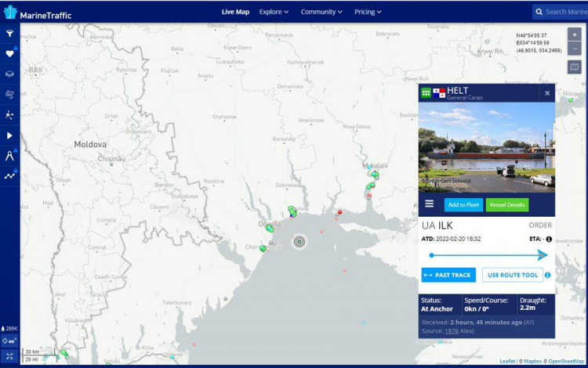Image resolution: width=588 pixels, height=368 pixels.
Task: Click the Moldova map label
Action: [90, 145]
